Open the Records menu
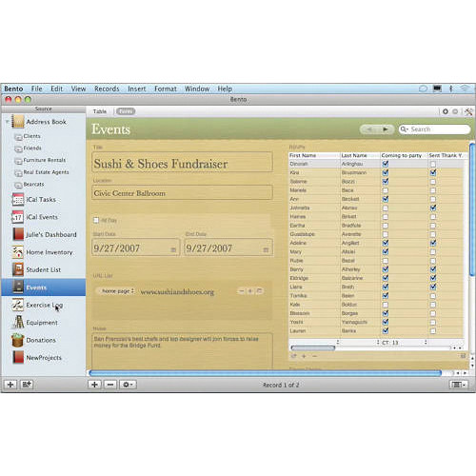 (x=107, y=89)
